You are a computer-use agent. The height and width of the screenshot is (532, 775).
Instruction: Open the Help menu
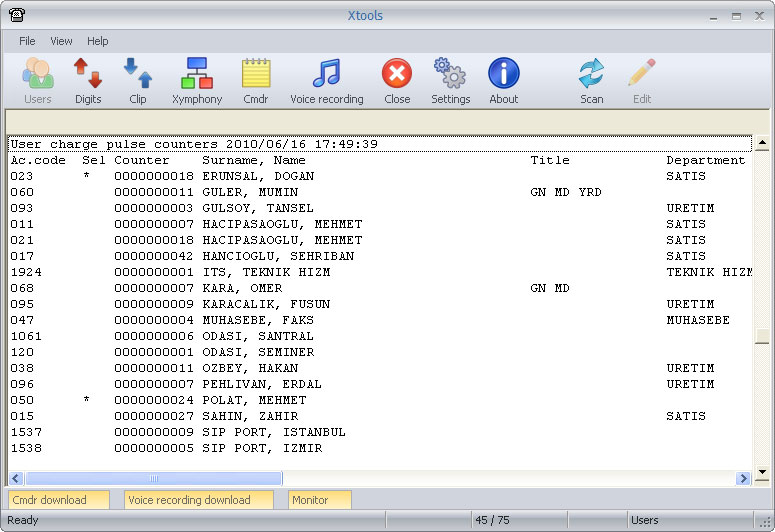tap(98, 41)
